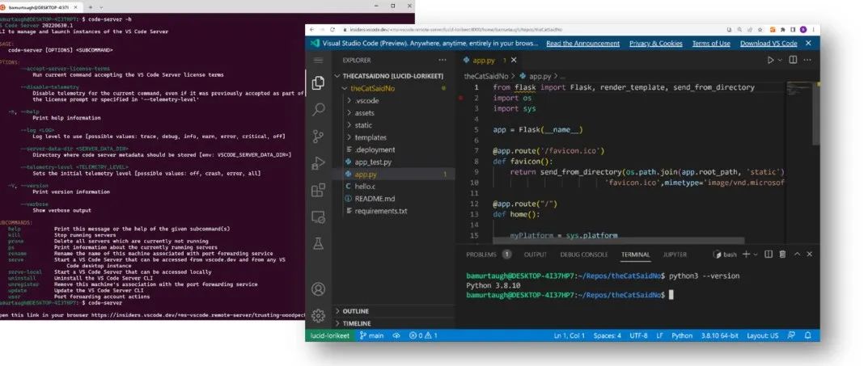Click Spaces: 4 indentation setting
868x366 pixels.
[608, 335]
